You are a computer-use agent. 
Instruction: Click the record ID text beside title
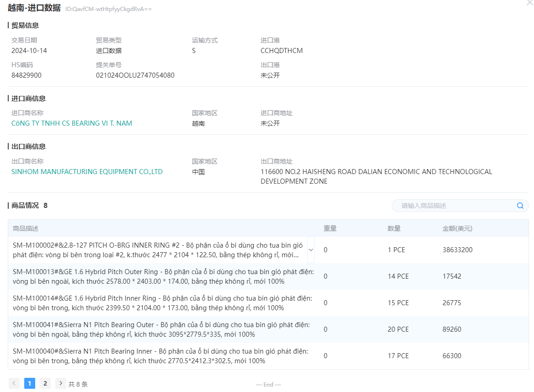coord(108,9)
